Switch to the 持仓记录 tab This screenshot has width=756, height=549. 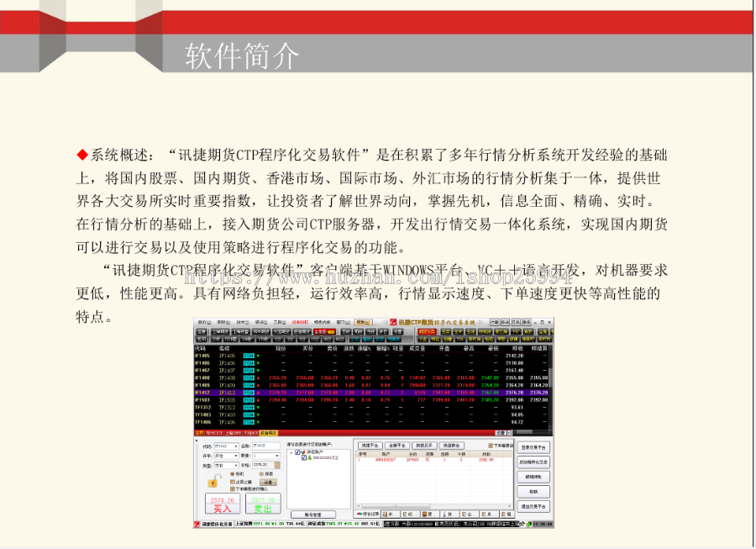pos(367,515)
